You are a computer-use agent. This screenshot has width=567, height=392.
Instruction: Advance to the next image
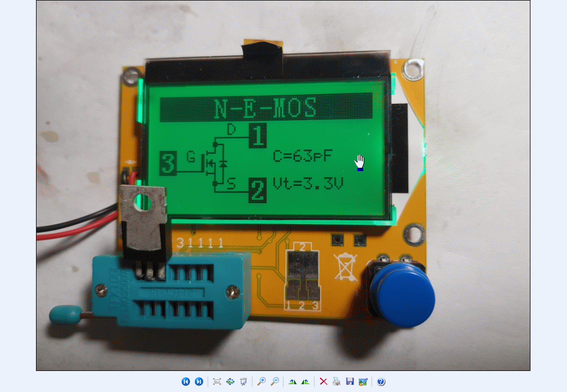(199, 381)
